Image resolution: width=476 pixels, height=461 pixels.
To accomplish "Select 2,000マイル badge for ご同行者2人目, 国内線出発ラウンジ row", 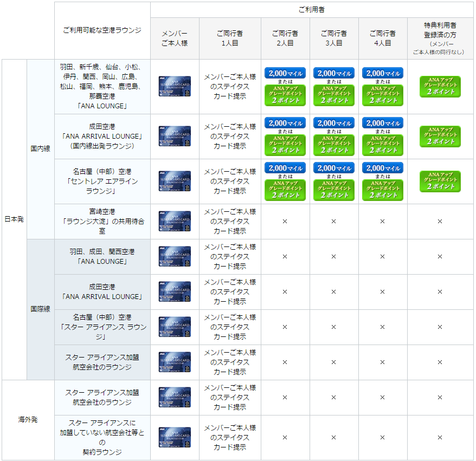I will click(x=285, y=123).
